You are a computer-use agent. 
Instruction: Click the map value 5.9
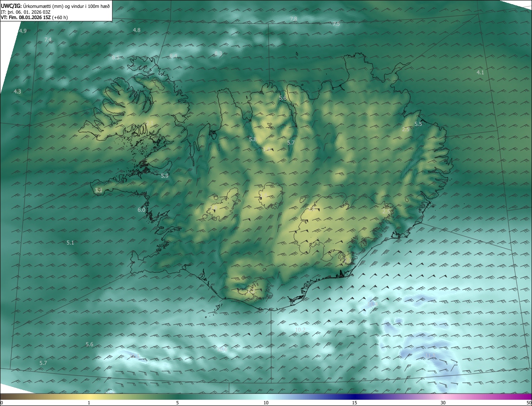[165, 176]
